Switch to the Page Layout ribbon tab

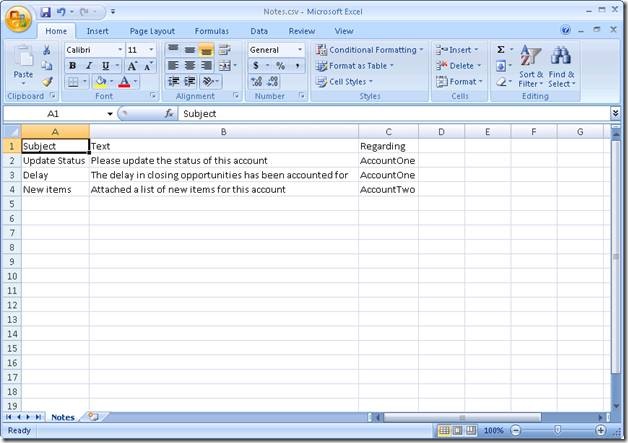[x=152, y=31]
